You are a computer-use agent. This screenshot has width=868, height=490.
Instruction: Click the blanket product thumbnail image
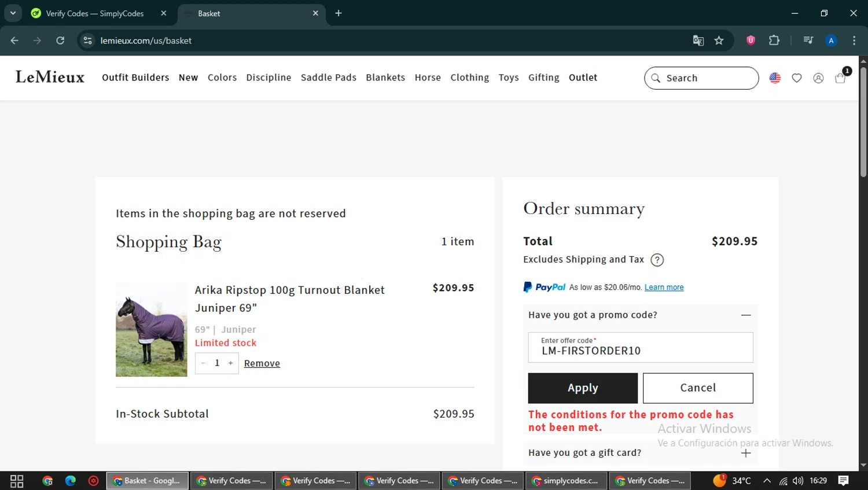[x=152, y=329]
